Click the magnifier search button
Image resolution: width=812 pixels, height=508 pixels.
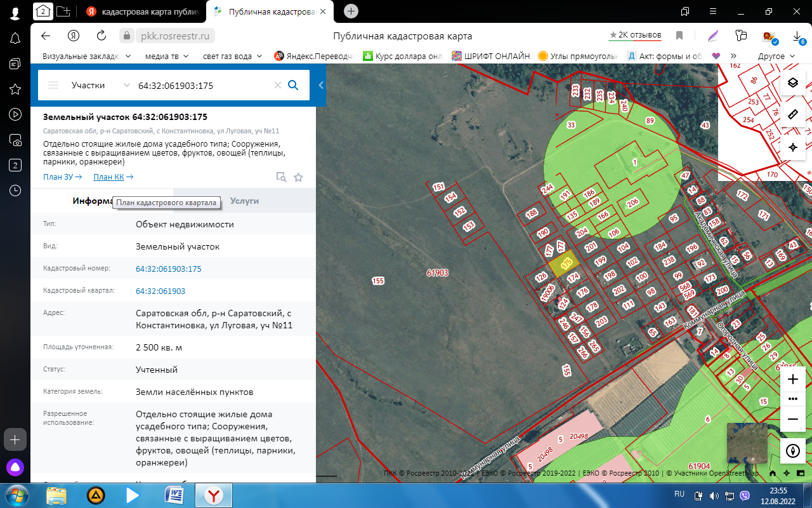(x=293, y=85)
